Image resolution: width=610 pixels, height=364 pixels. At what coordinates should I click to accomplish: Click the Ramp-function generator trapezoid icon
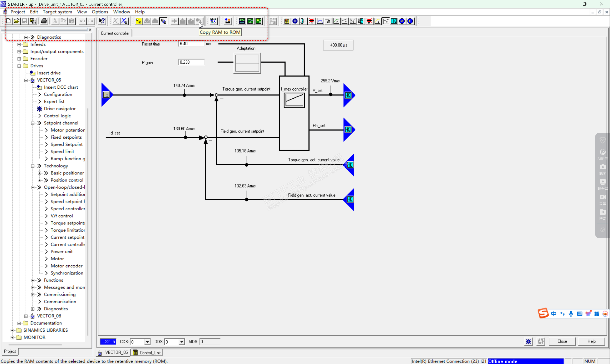tap(320, 21)
